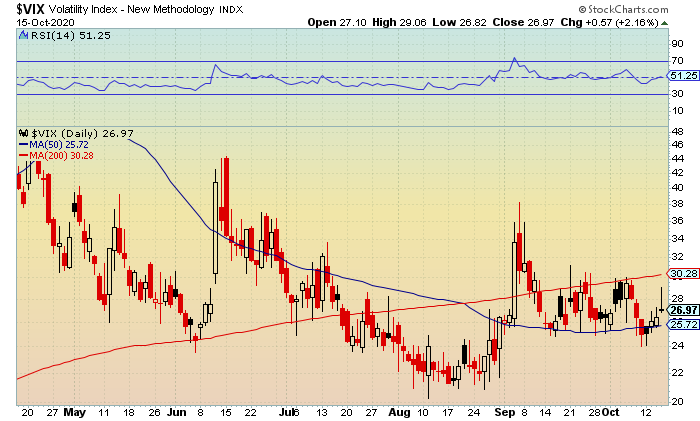Image resolution: width=700 pixels, height=421 pixels.
Task: Click the May label on date axis
Action: pos(75,412)
